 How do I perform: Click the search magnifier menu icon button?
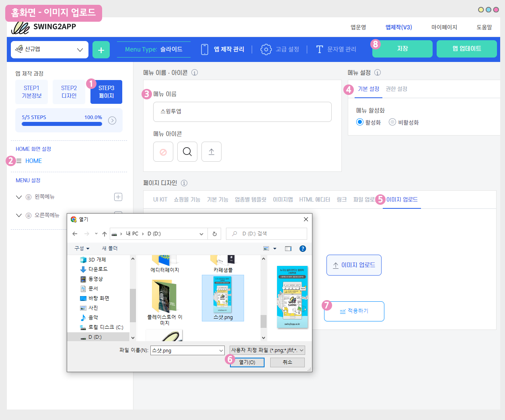coord(187,152)
